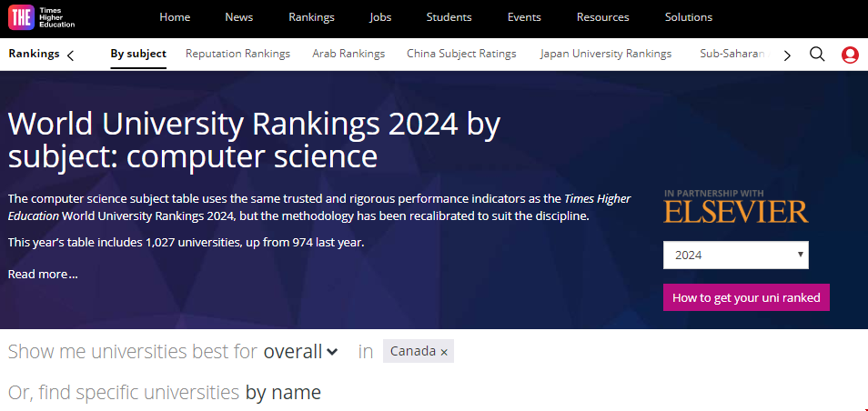
Task: Click the user account profile icon
Action: pos(850,55)
